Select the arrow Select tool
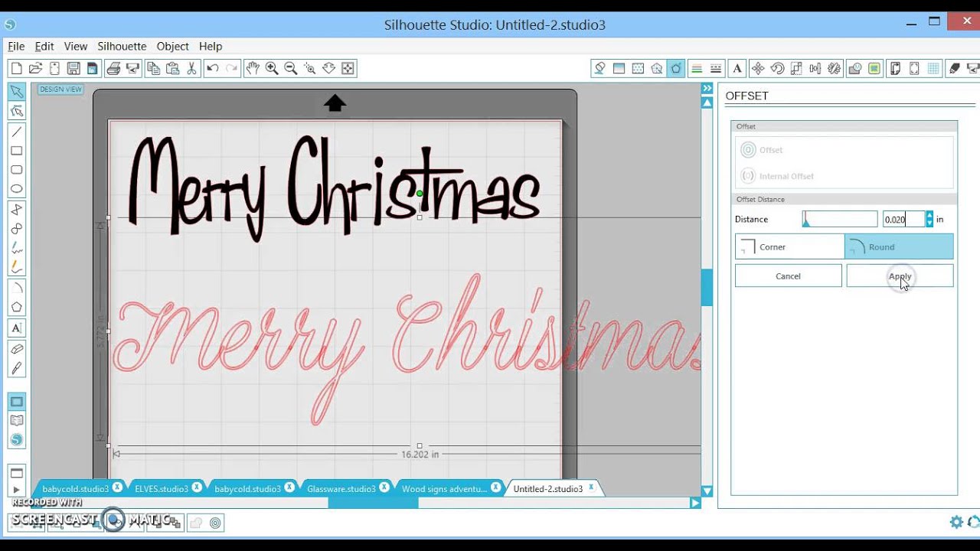Image resolution: width=980 pixels, height=551 pixels. (16, 91)
